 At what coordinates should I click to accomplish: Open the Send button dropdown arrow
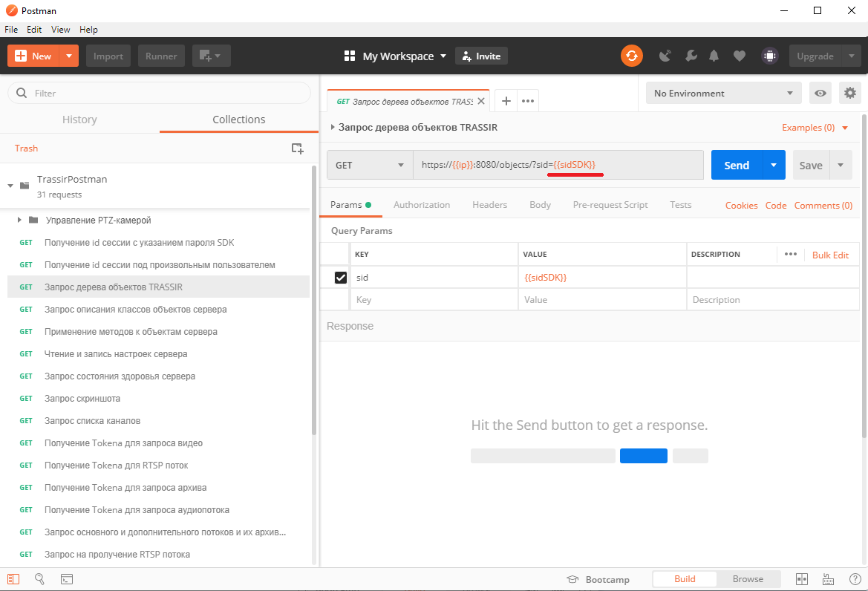774,165
